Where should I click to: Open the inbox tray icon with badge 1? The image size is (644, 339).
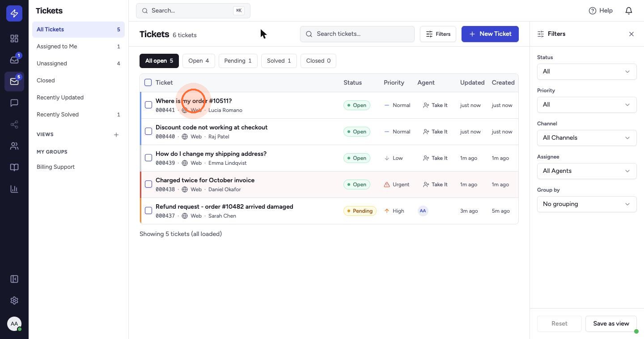(14, 60)
